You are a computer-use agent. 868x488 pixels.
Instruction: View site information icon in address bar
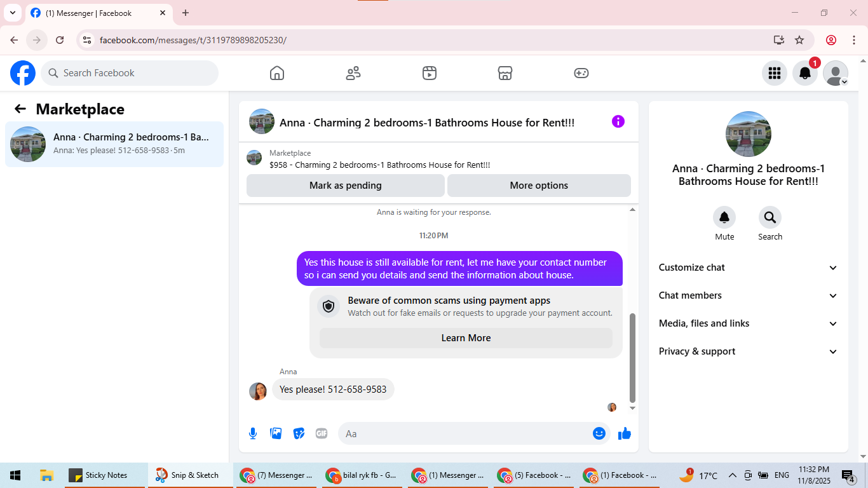(x=88, y=40)
